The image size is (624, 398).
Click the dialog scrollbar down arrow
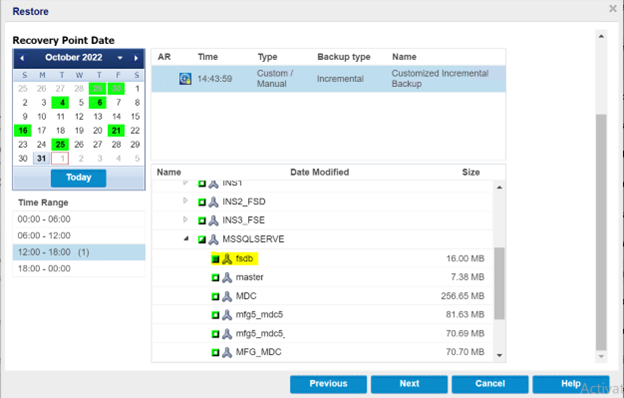tap(601, 357)
